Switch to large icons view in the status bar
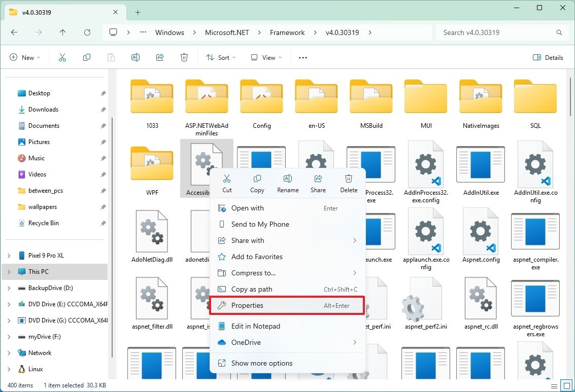Viewport: 575px width, 392px height. [566, 385]
